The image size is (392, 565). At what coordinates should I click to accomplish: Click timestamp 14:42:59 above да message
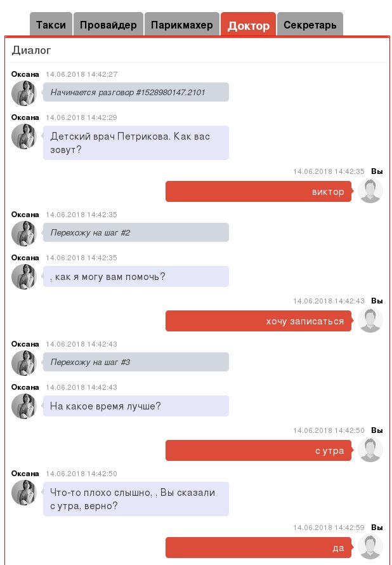click(329, 528)
